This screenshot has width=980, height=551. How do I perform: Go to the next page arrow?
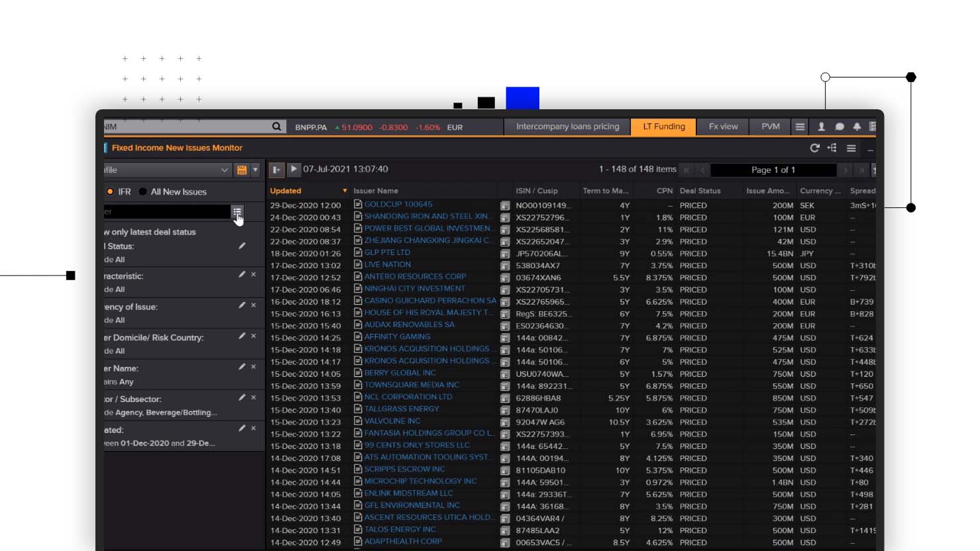pos(845,170)
